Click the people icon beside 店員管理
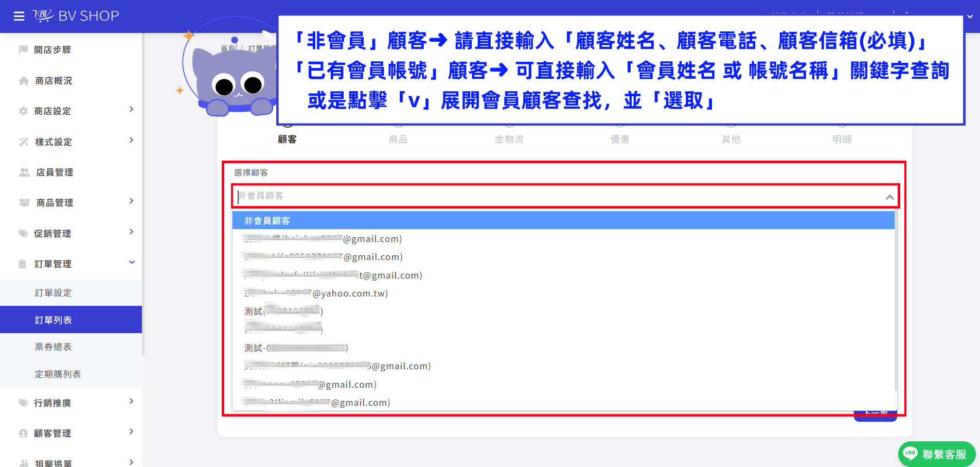This screenshot has width=980, height=467. [x=24, y=172]
